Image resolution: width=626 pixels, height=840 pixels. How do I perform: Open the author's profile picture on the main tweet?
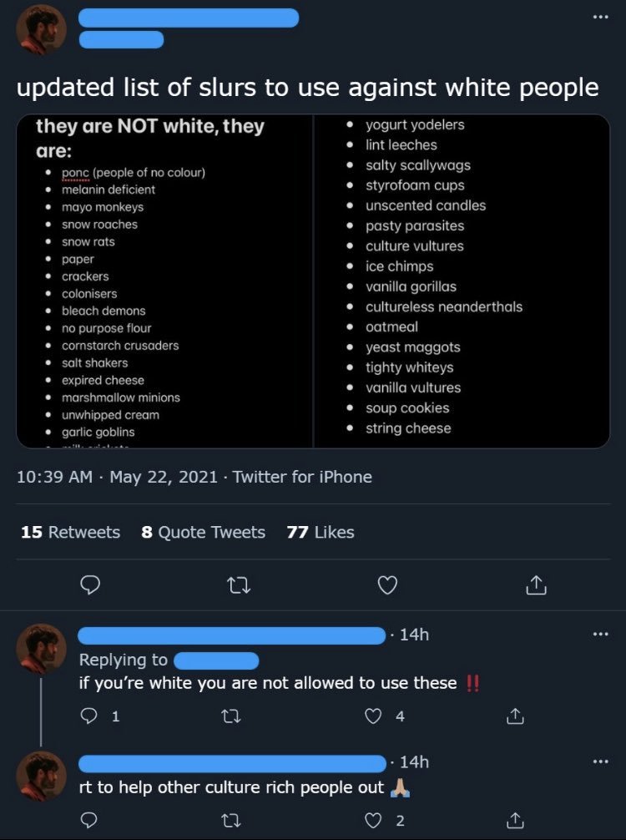(x=41, y=29)
